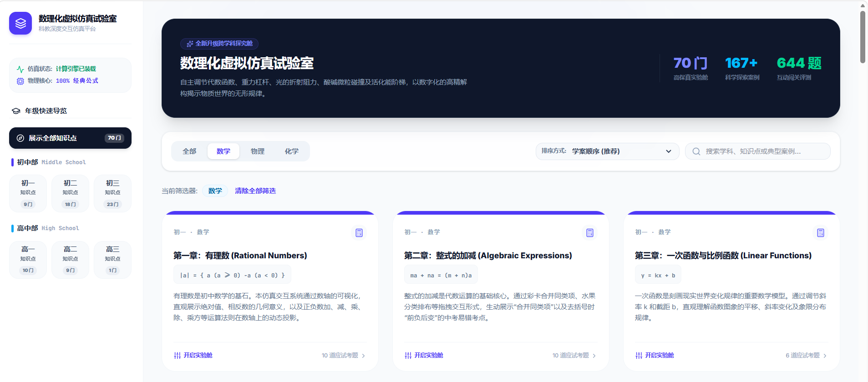Click the absolute value formula |a| text
Viewport: 868px width, 382px height.
[232, 276]
